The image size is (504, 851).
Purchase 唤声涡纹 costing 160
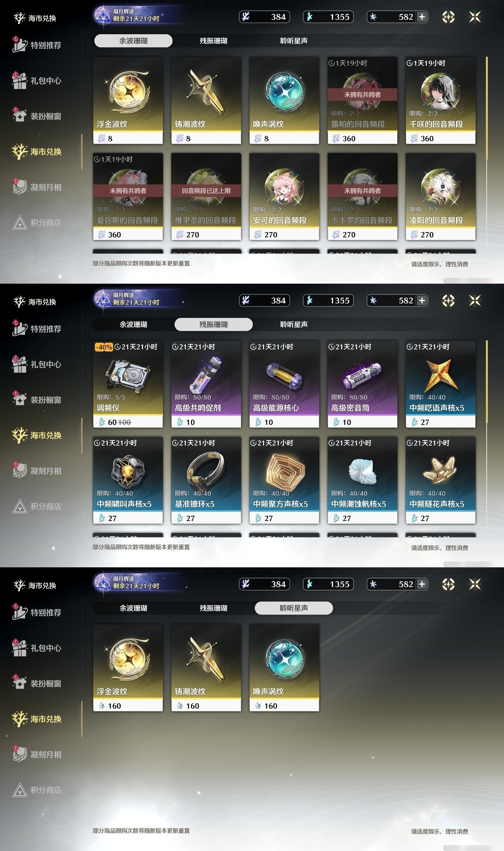(x=284, y=668)
